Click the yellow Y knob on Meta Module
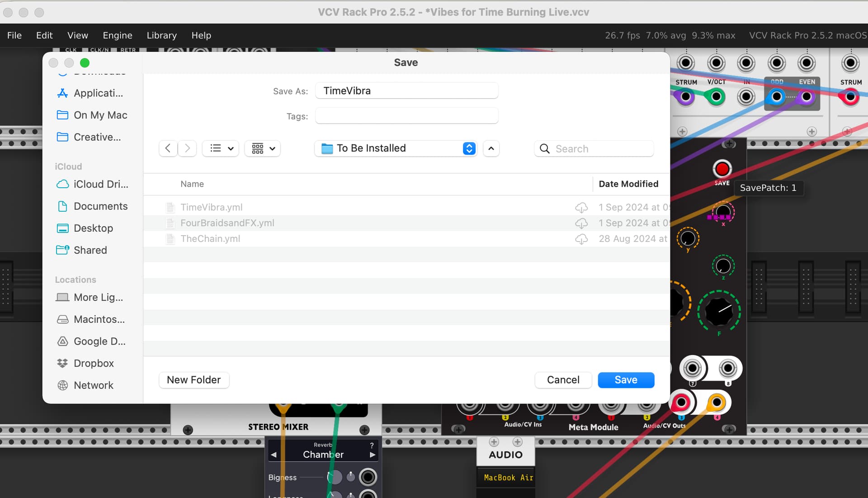 688,238
